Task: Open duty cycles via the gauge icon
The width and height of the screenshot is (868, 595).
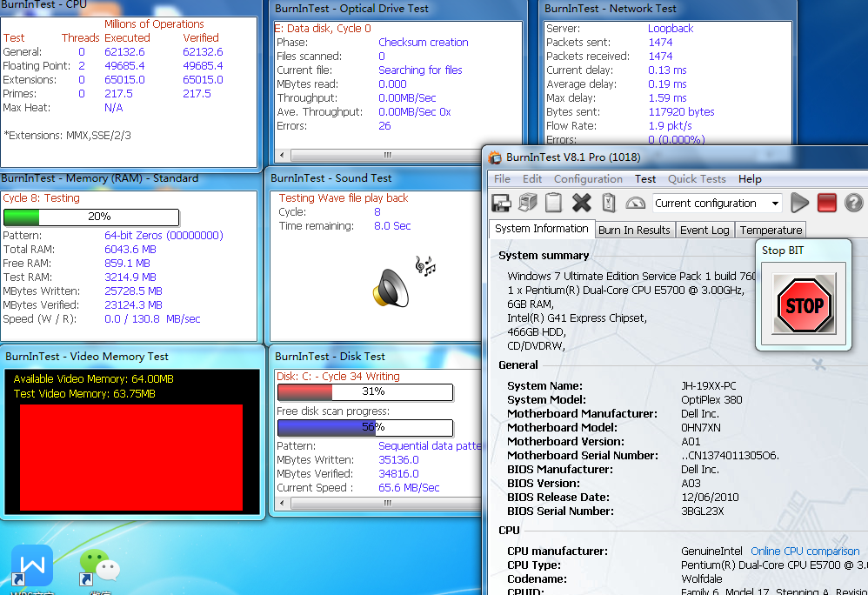Action: click(635, 204)
